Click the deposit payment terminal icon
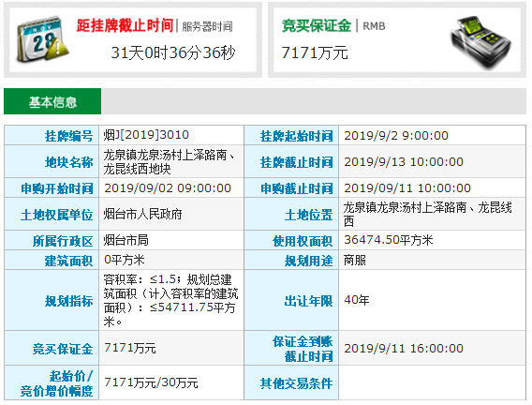The width and height of the screenshot is (532, 405). [480, 42]
